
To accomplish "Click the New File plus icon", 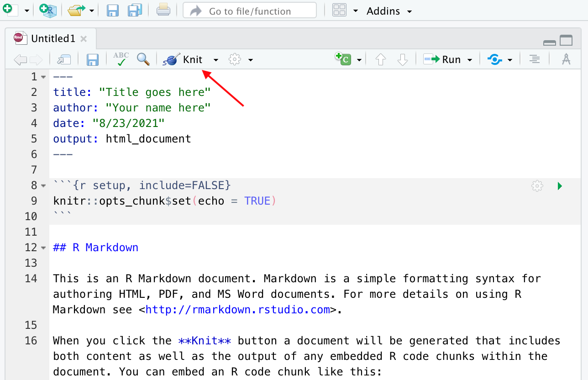I will [10, 10].
